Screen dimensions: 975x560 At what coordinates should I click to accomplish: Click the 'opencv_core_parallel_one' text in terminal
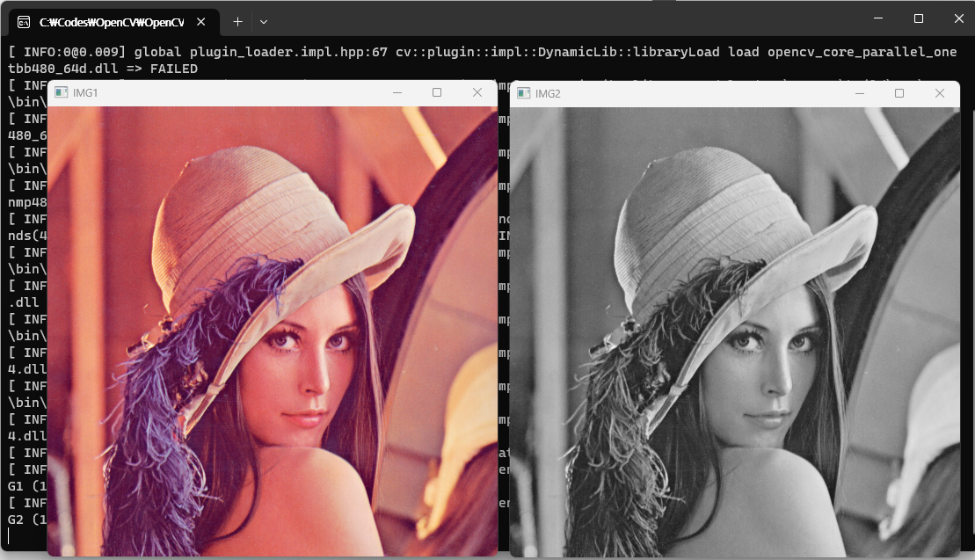pos(862,52)
